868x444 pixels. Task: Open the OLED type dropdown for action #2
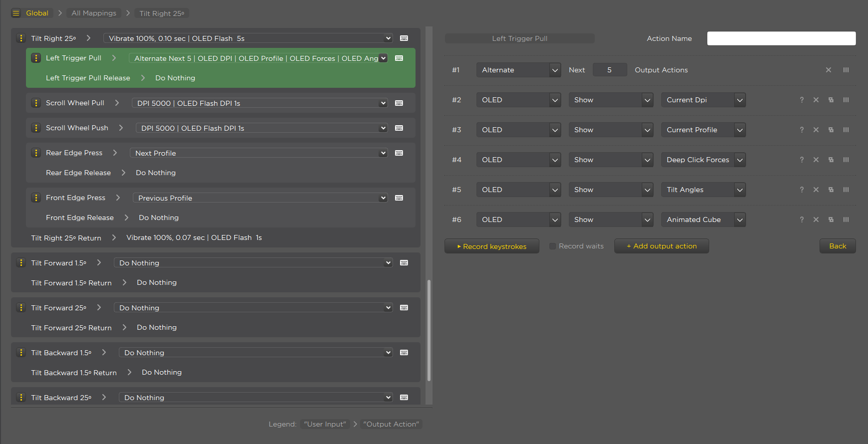(518, 100)
